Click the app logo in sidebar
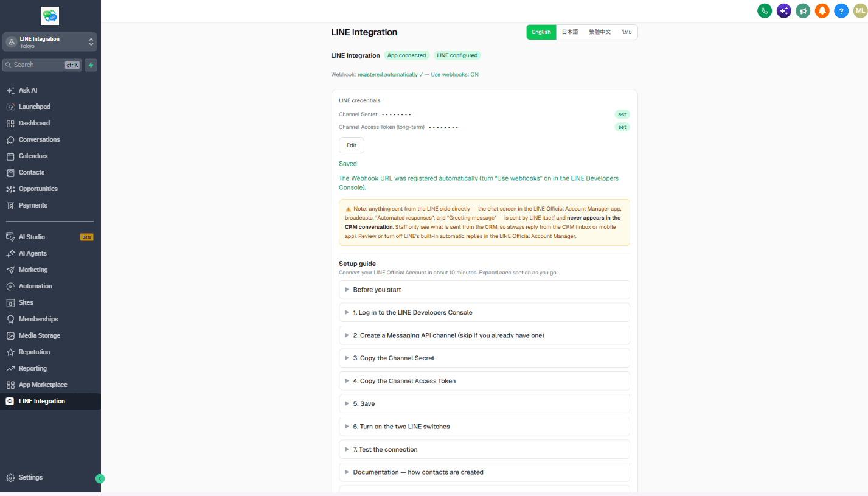The image size is (868, 496). pos(50,16)
